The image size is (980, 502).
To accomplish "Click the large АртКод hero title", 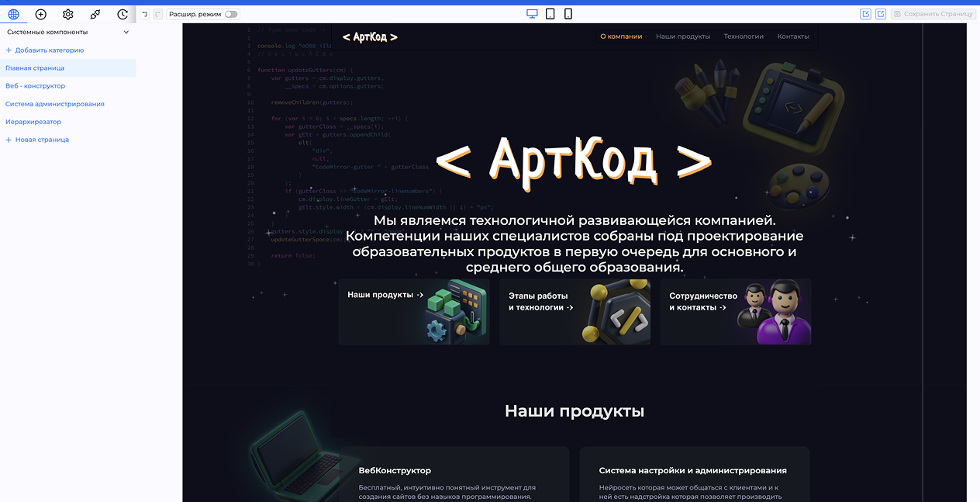I will coord(574,161).
